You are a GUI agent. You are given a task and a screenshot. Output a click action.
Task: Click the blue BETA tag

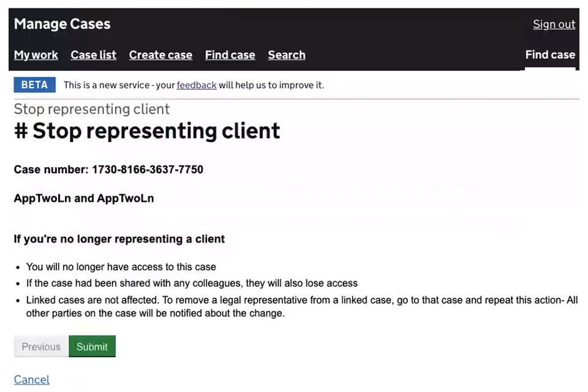34,85
